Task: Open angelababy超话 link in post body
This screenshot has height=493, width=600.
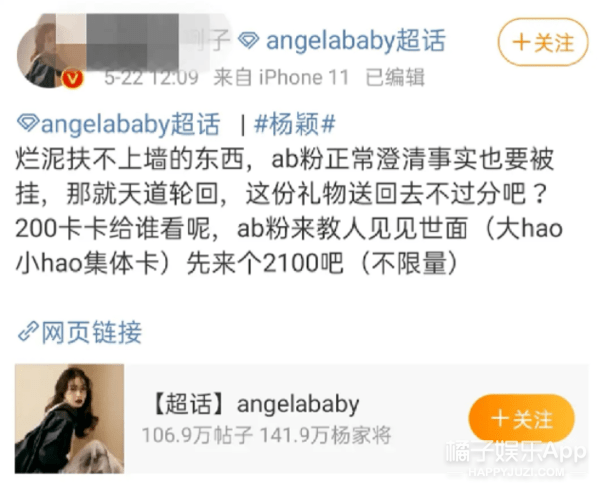Action: pos(130,124)
